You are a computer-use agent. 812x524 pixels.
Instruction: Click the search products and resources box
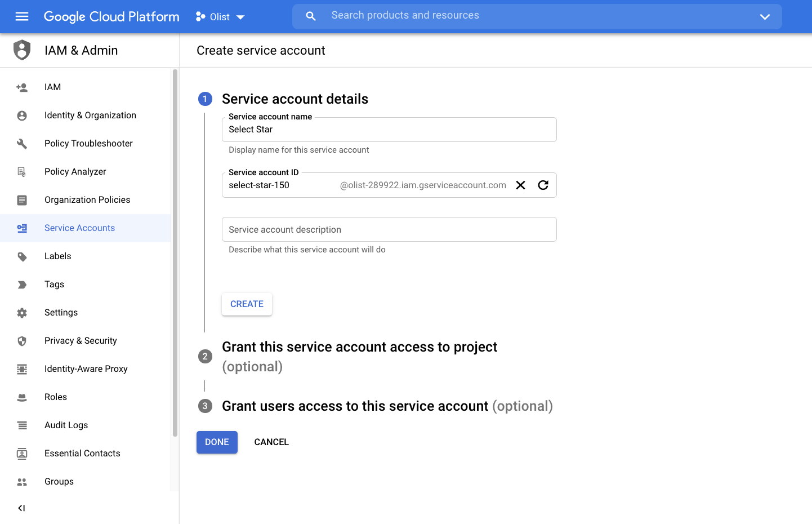537,16
